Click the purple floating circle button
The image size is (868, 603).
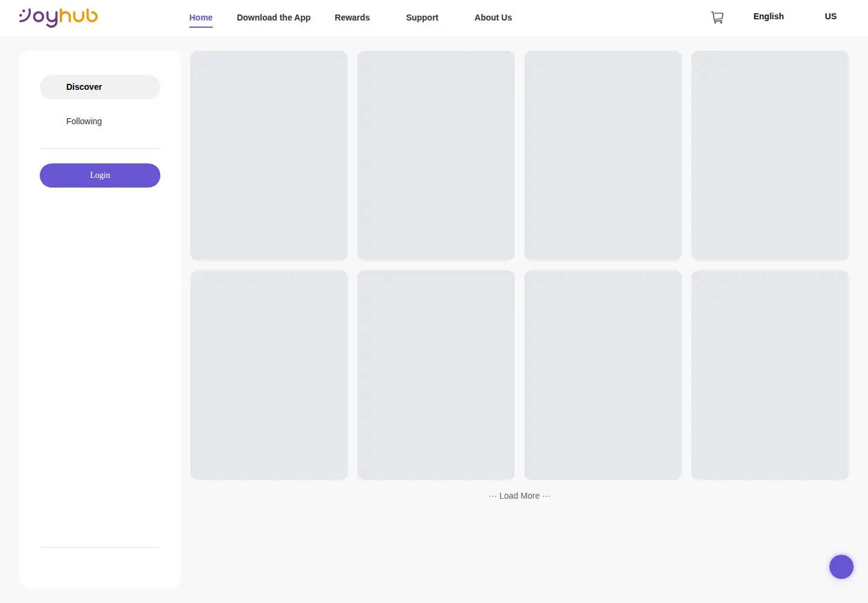click(x=841, y=567)
